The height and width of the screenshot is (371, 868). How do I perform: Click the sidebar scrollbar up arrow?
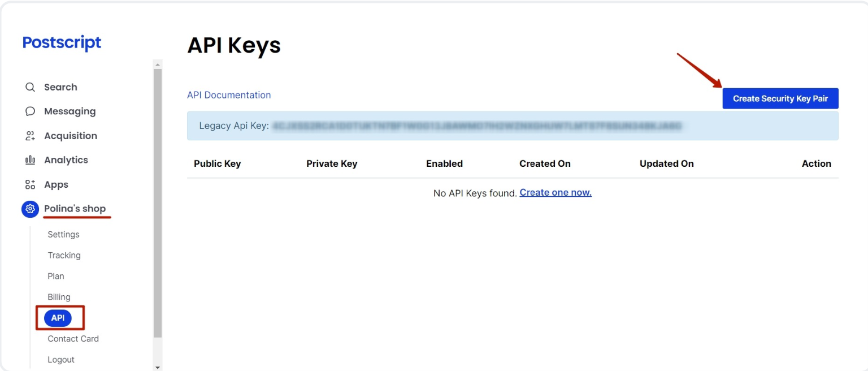click(x=158, y=64)
